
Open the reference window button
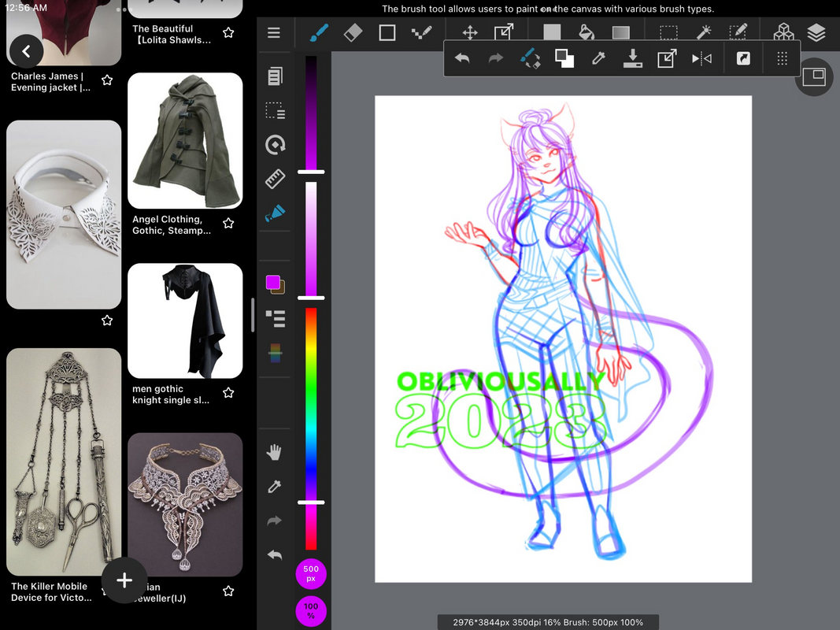click(x=814, y=76)
